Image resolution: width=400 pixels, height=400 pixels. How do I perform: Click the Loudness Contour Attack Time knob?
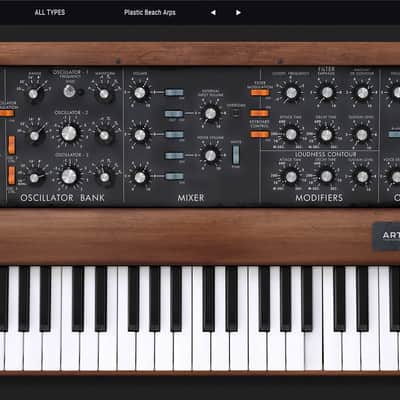(291, 177)
